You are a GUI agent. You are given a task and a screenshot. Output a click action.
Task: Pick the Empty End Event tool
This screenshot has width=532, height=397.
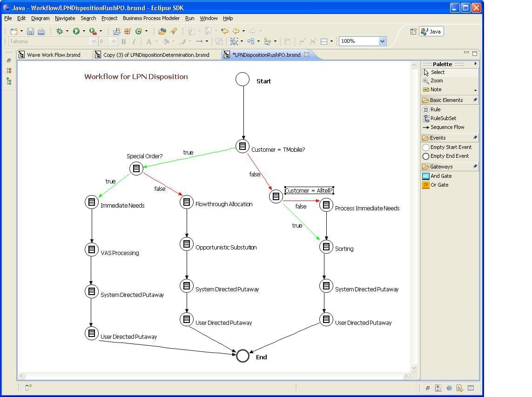(450, 156)
